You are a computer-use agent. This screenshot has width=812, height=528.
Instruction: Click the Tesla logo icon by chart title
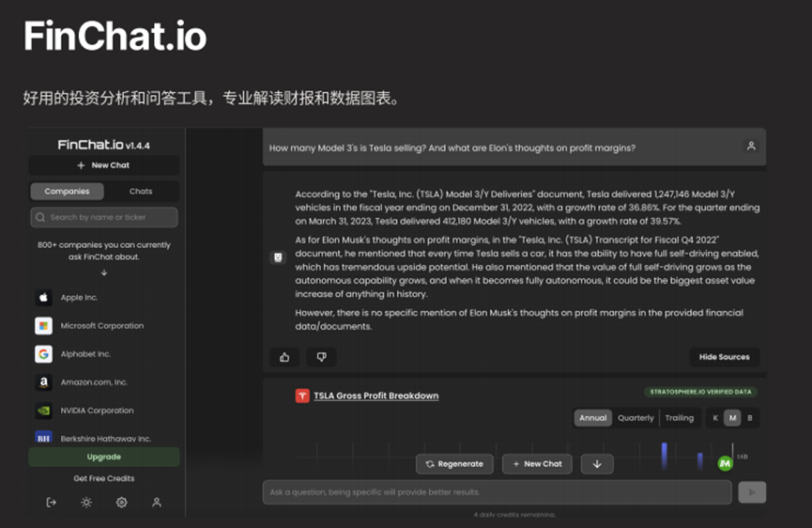302,396
